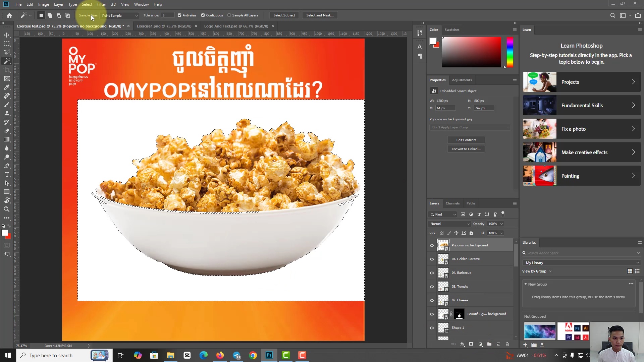Select the Eraser tool

(x=7, y=131)
